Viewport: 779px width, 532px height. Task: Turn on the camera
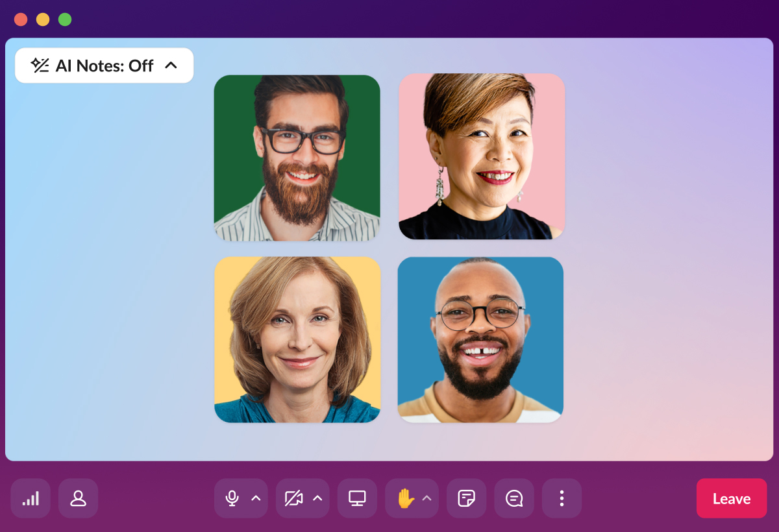click(x=293, y=498)
